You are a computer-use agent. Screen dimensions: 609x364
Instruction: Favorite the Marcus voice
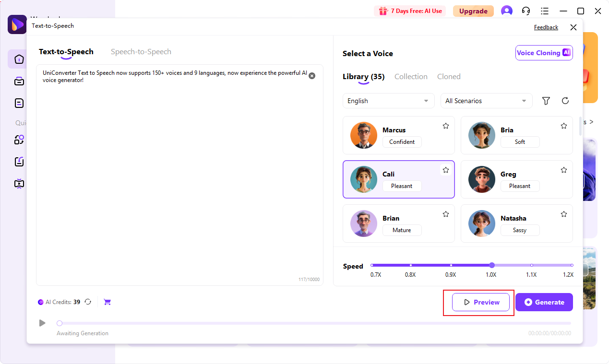(x=446, y=126)
